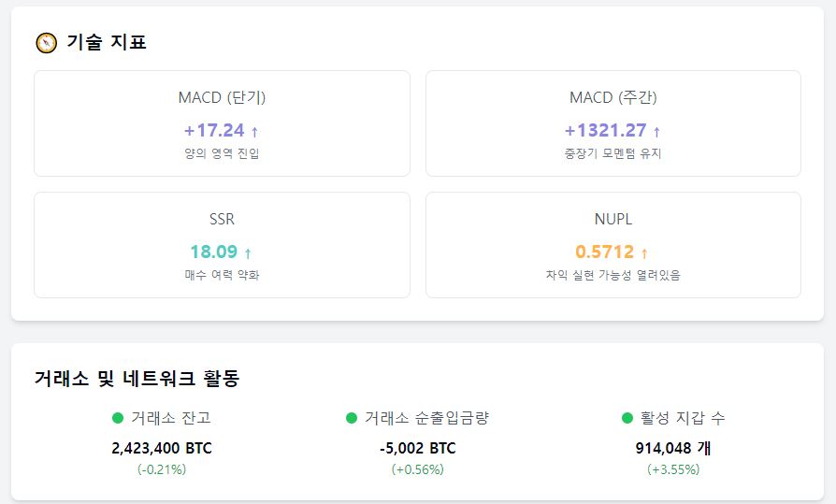Click the 차익 실현 가능성 열려있음 caption
Image resolution: width=836 pixels, height=504 pixels.
pyautogui.click(x=613, y=275)
